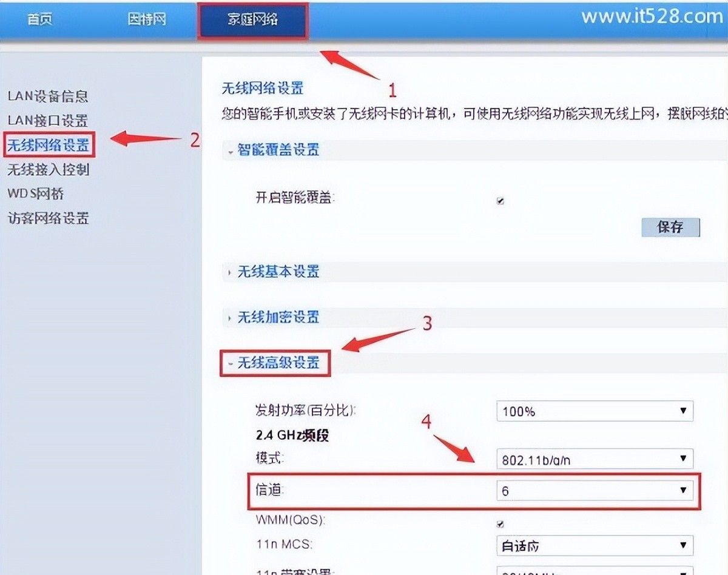Select the 家庭网络 tab
The height and width of the screenshot is (575, 728).
[252, 19]
